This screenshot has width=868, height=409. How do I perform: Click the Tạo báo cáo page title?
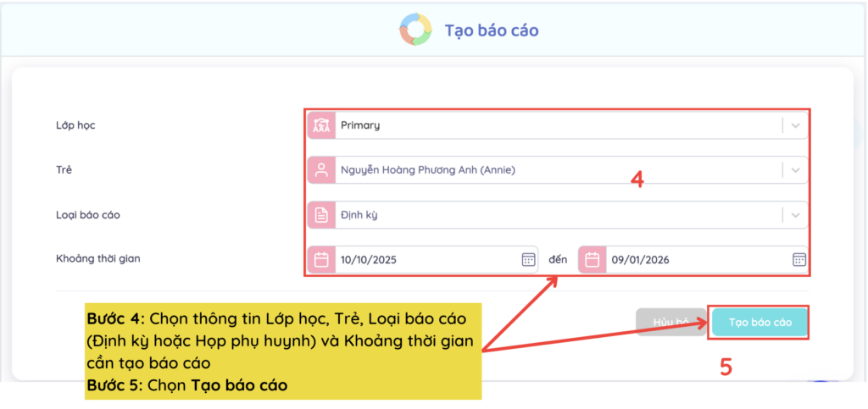pyautogui.click(x=492, y=30)
